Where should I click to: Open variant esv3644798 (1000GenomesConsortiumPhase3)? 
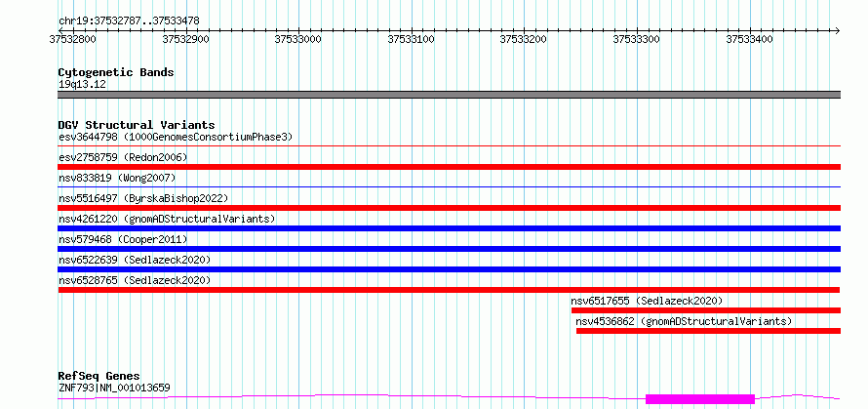176,137
